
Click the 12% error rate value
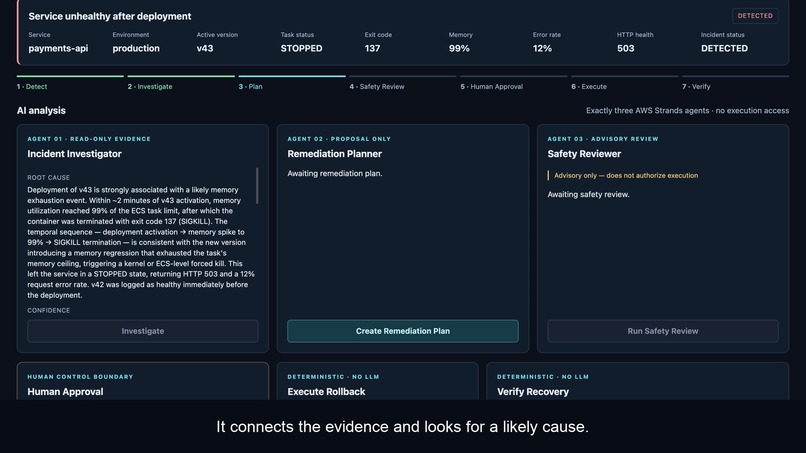[x=542, y=48]
